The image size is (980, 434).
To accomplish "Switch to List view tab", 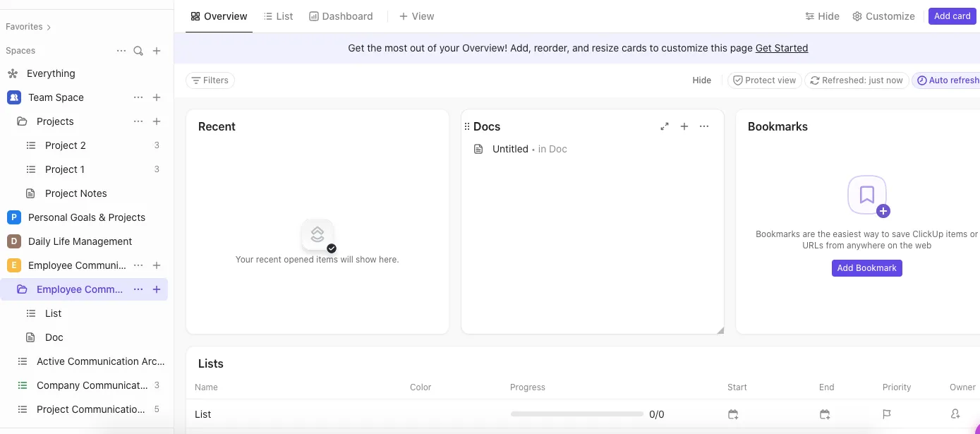I will (278, 16).
